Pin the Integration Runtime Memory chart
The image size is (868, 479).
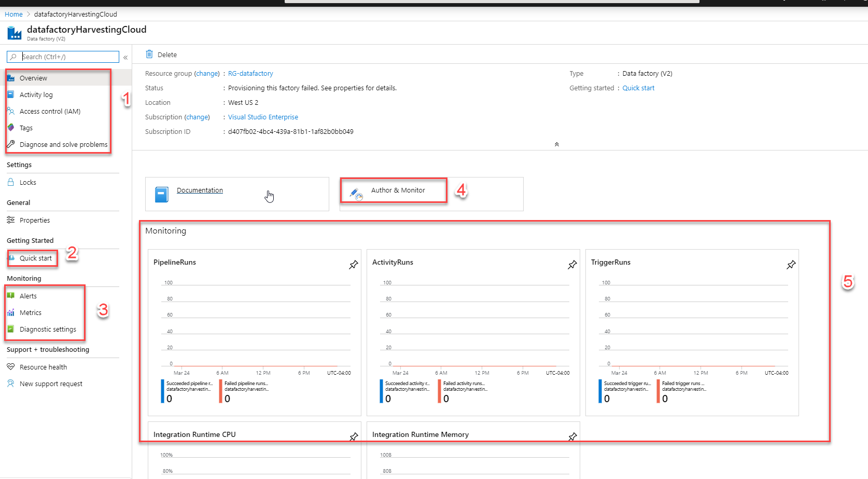pyautogui.click(x=572, y=437)
